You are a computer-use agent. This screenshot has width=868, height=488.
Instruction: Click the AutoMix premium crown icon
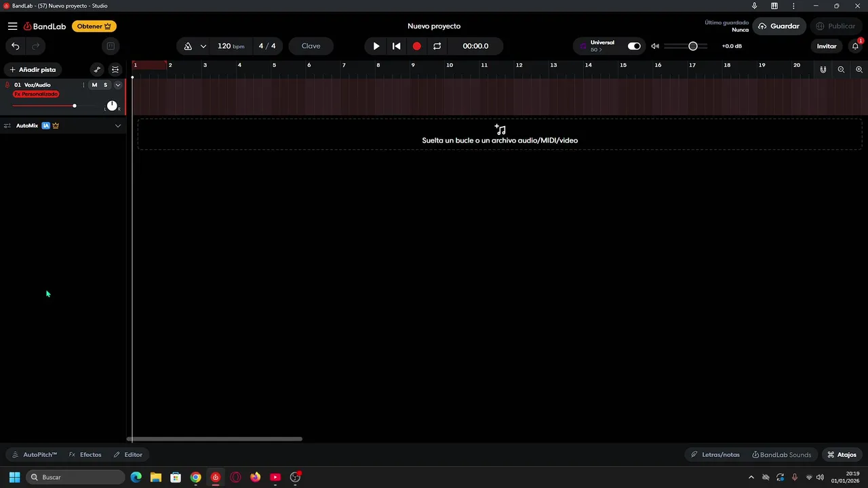pos(56,125)
